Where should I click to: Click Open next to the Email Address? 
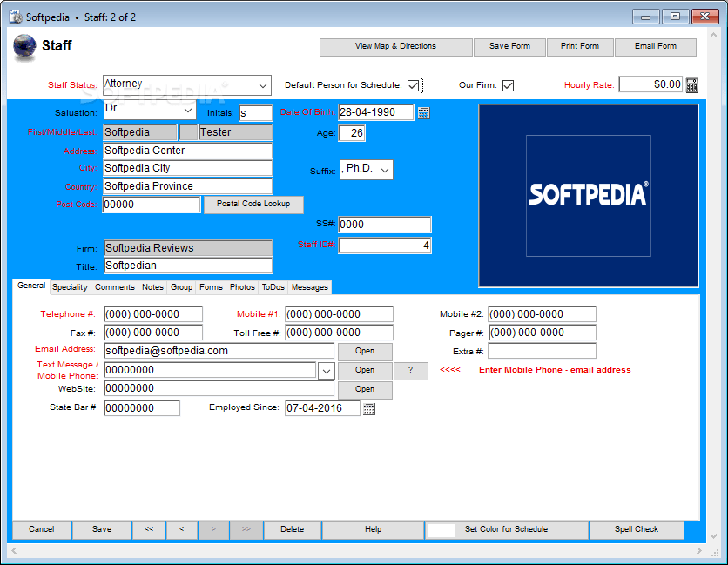pyautogui.click(x=365, y=351)
